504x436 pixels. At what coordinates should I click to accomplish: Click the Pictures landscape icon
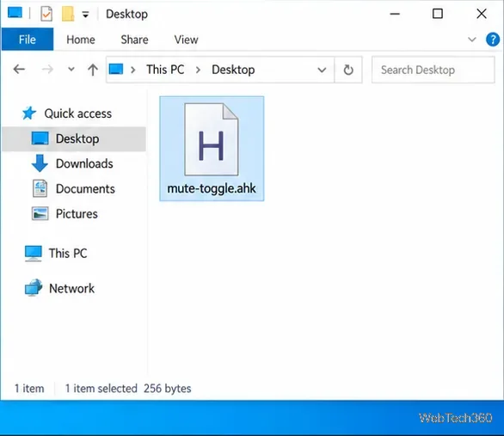point(40,213)
